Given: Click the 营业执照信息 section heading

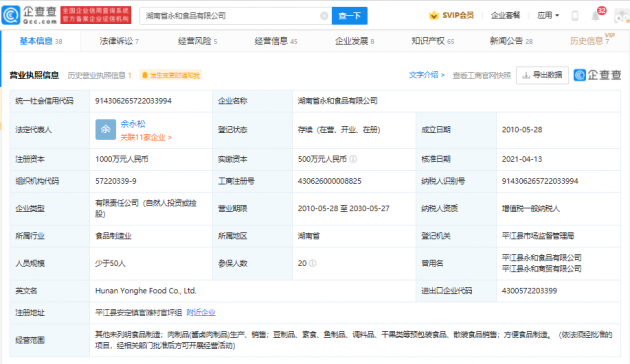Looking at the screenshot, I should [x=34, y=75].
